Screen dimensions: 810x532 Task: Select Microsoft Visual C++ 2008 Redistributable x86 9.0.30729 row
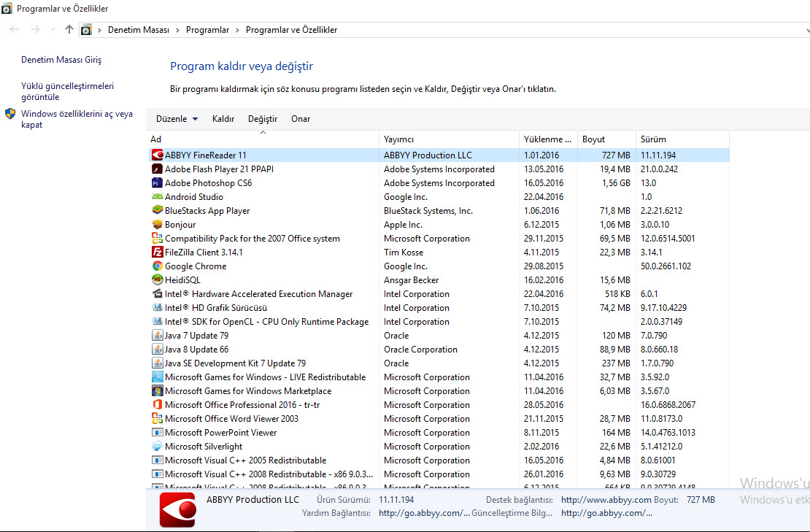(439, 474)
